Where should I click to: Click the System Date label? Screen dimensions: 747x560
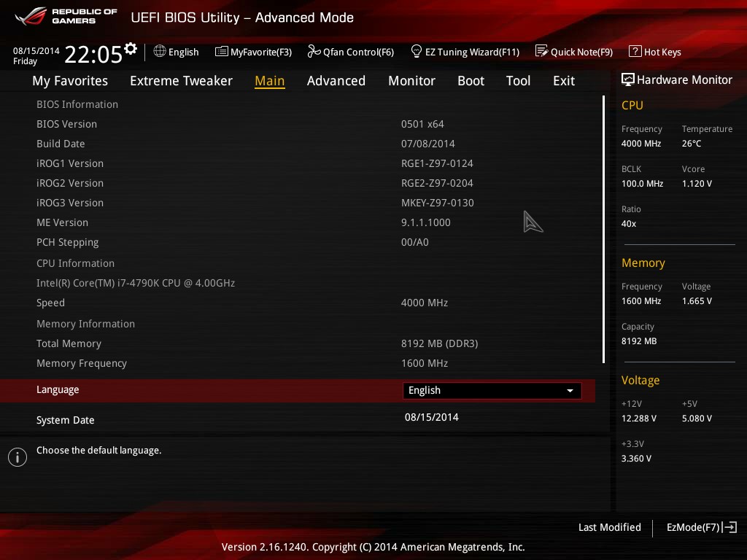click(x=65, y=420)
